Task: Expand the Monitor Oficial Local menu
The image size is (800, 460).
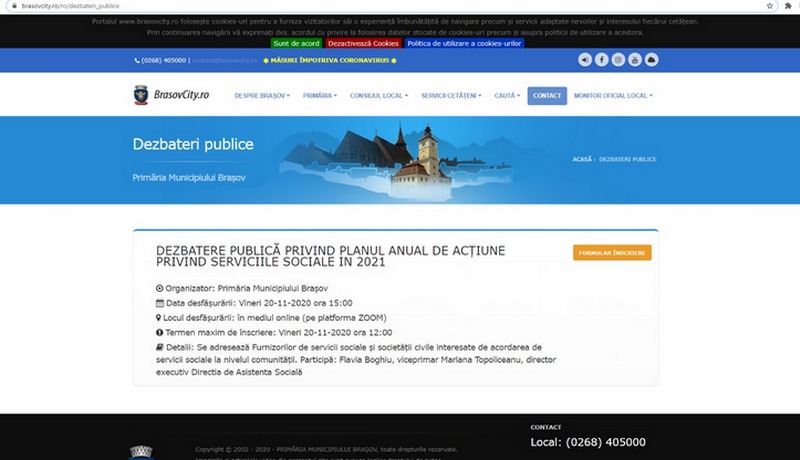Action: pyautogui.click(x=613, y=96)
